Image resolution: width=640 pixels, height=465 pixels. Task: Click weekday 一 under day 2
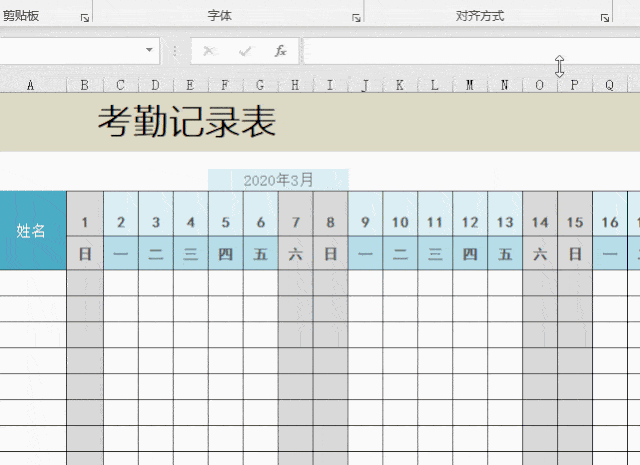pos(121,254)
